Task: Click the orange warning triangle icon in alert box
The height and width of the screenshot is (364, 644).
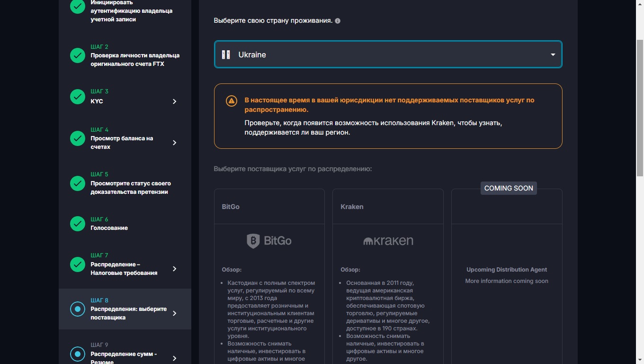Action: tap(231, 100)
